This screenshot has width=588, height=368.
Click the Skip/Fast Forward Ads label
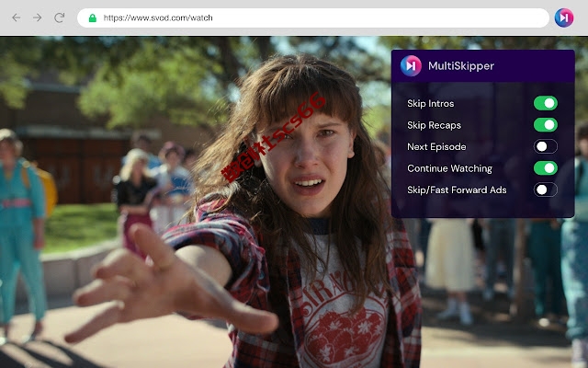pyautogui.click(x=457, y=190)
